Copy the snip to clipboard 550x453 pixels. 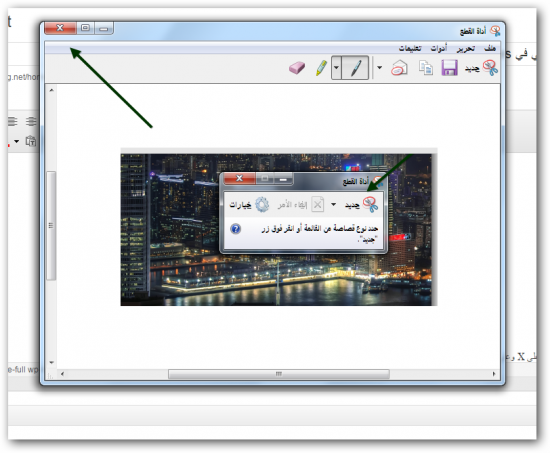click(426, 68)
